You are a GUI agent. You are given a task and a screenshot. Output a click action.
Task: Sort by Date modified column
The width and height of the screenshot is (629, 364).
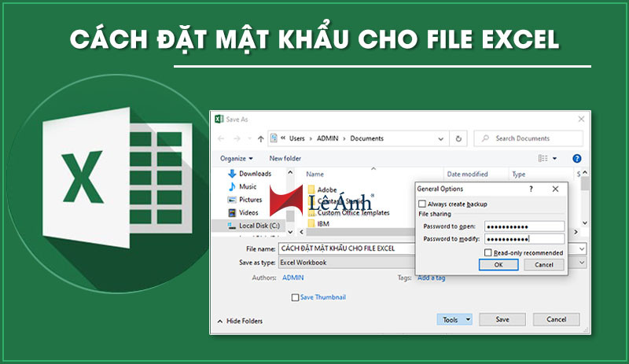pyautogui.click(x=467, y=175)
